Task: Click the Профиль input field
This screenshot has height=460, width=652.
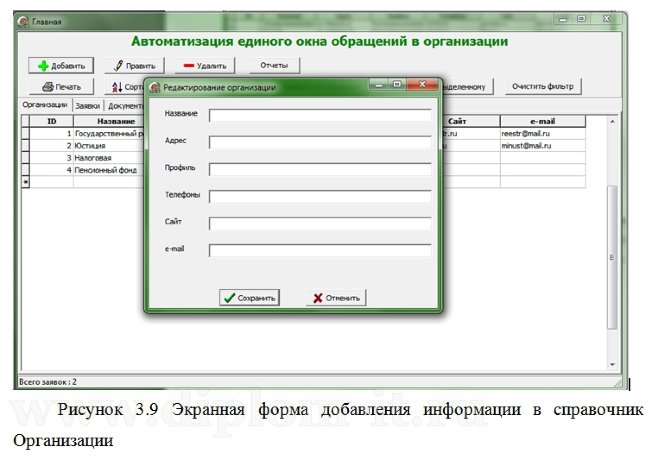Action: 320,169
